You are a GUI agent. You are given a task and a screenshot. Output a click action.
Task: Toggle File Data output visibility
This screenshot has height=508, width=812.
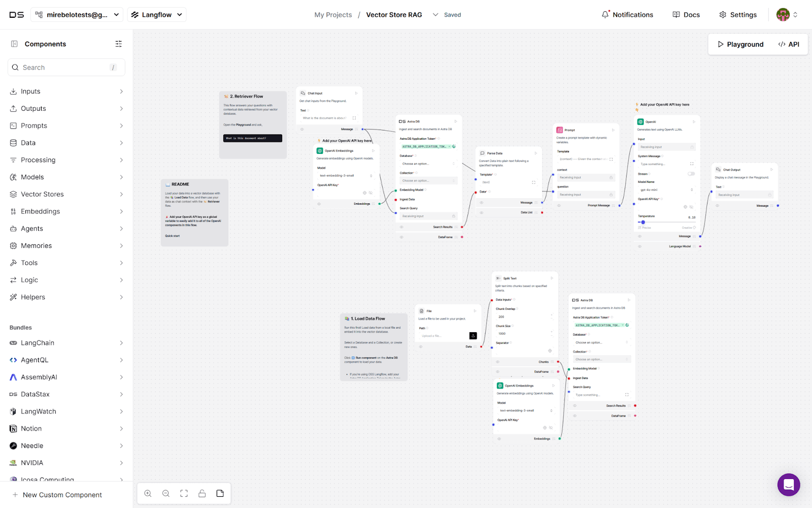tap(421, 347)
